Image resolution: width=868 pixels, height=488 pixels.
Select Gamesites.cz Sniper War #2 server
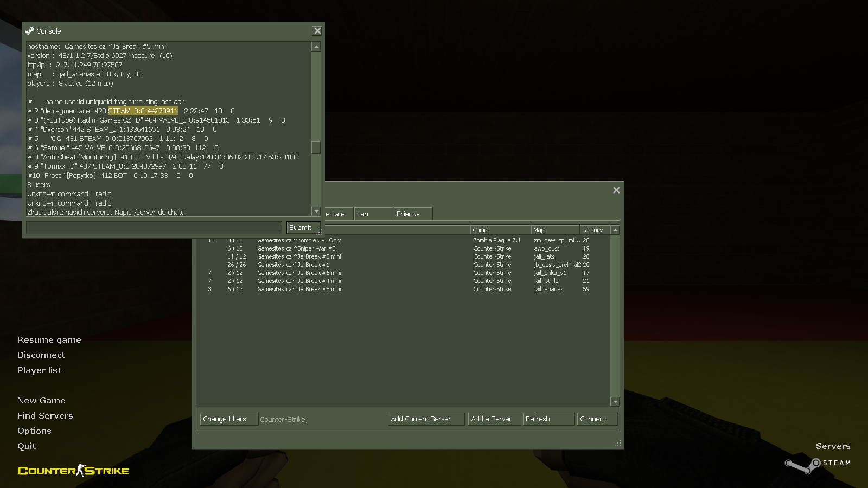404,248
